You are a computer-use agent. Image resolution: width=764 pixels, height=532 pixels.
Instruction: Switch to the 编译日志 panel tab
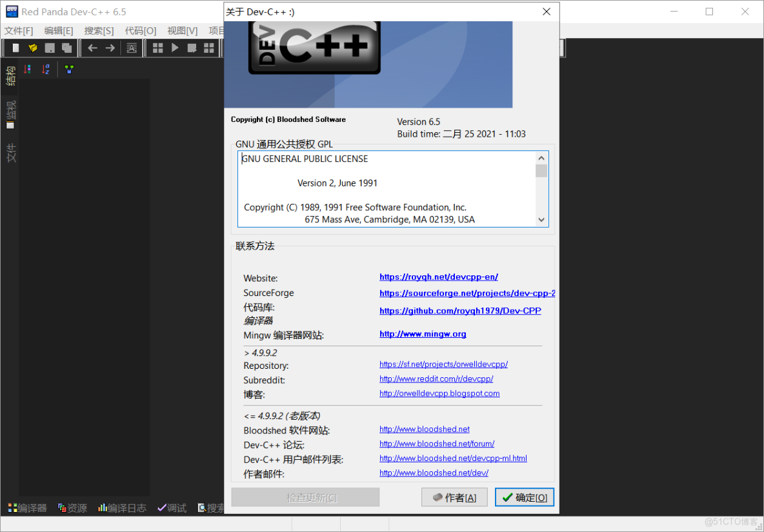point(121,507)
